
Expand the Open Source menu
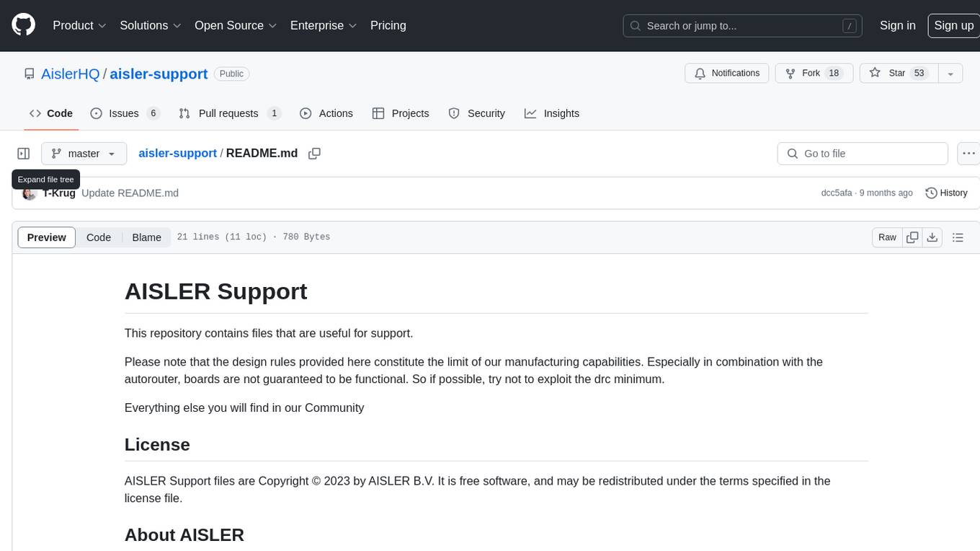236,25
